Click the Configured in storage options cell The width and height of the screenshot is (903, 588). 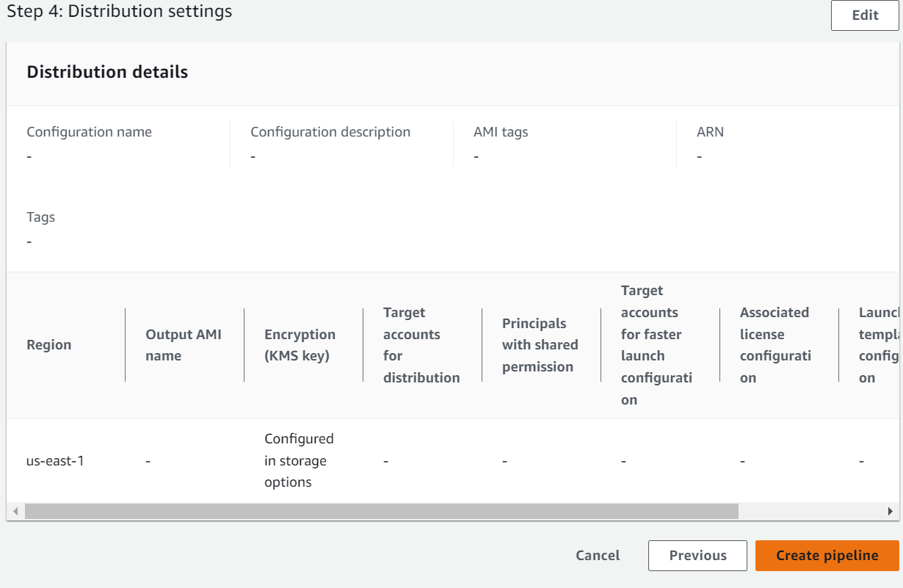coord(299,460)
